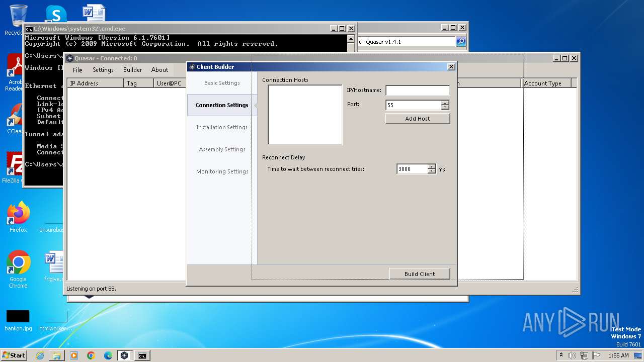The width and height of the screenshot is (644, 362).
Task: Click the volume tray icon
Action: (x=572, y=355)
